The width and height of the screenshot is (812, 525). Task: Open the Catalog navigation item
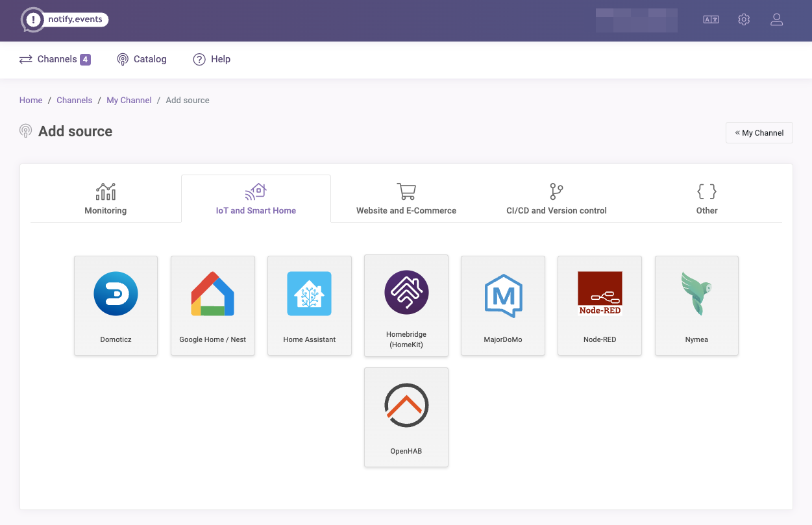pyautogui.click(x=141, y=59)
